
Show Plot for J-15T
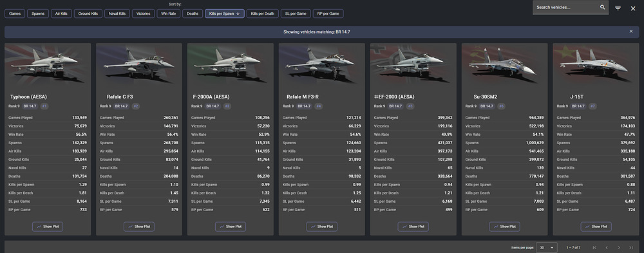(x=596, y=227)
